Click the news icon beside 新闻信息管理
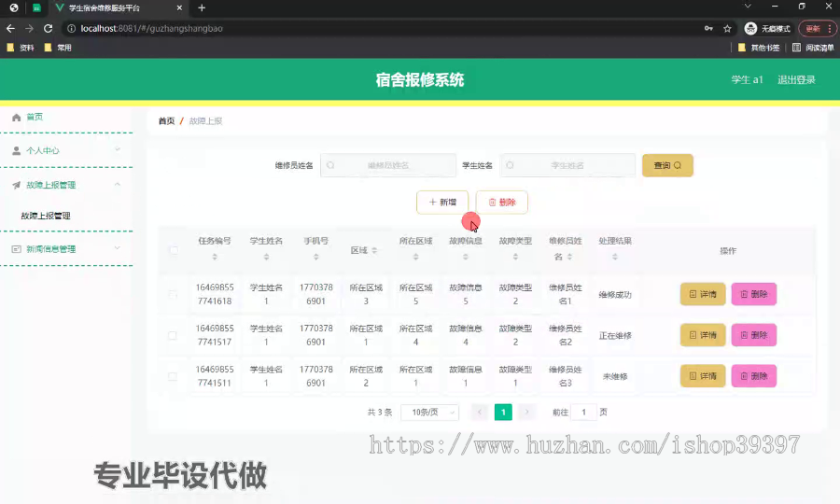Viewport: 840px width, 504px height. (16, 249)
